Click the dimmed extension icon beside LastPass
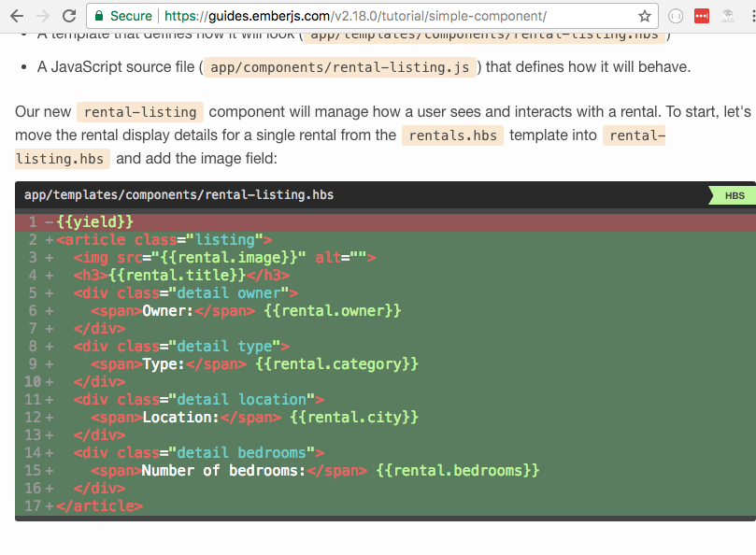The width and height of the screenshot is (756, 555). [727, 16]
